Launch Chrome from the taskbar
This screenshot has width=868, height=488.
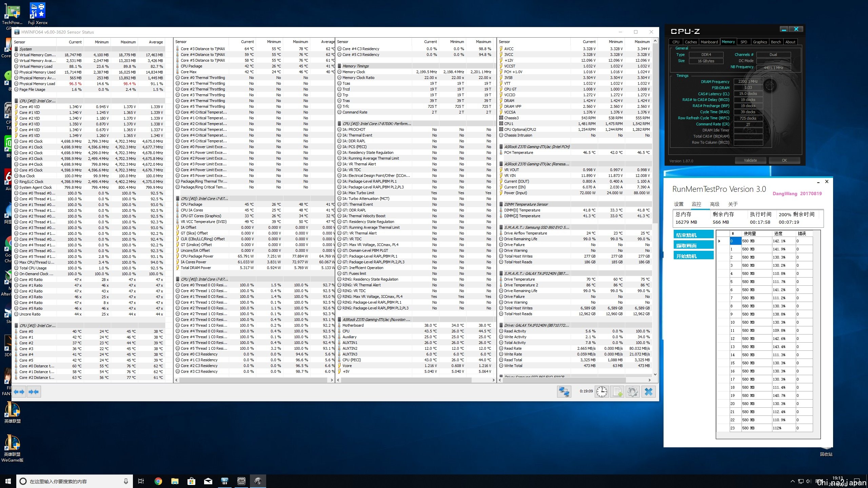(x=158, y=481)
